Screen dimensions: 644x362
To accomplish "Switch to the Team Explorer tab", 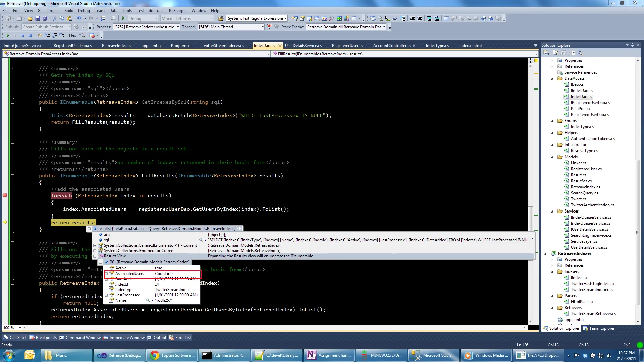I will 599,328.
